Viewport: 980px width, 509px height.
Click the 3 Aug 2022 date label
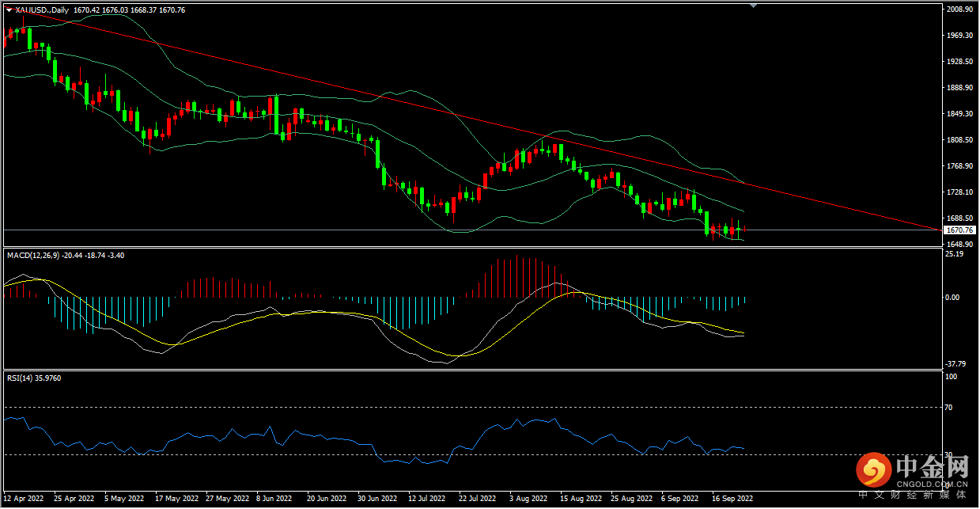click(x=528, y=500)
